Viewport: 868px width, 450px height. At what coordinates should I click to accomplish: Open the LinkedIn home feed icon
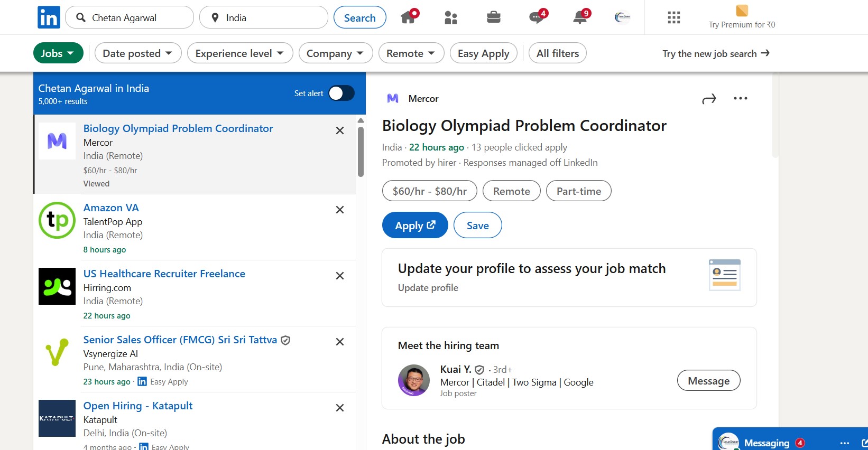pyautogui.click(x=408, y=17)
